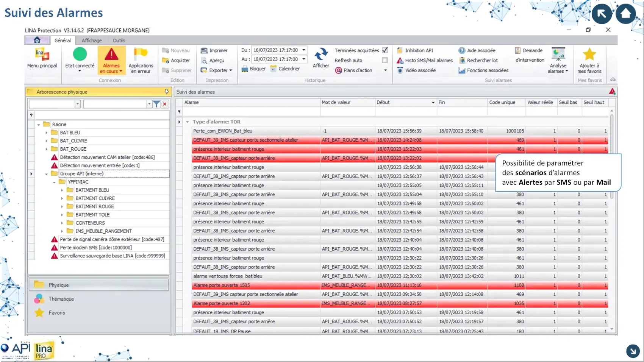Open Histo SMS/Mail alarmes
This screenshot has width=644, height=362.
428,61
